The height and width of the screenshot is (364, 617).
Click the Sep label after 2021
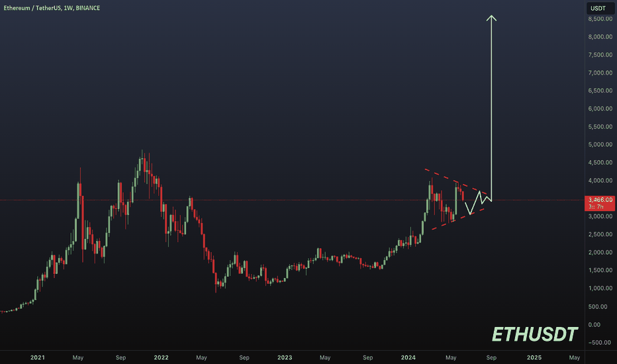pos(120,357)
